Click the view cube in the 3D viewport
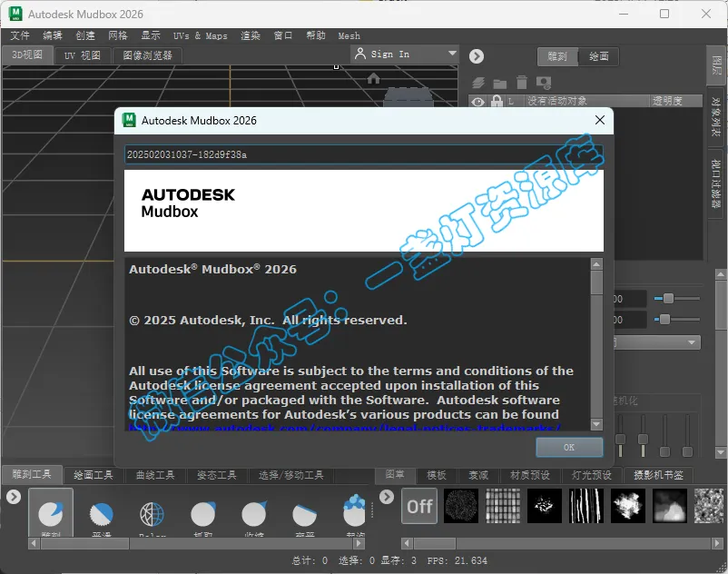 click(x=408, y=96)
